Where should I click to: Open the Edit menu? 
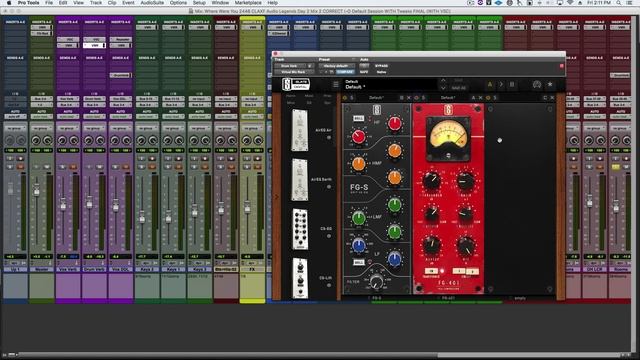click(62, 2)
